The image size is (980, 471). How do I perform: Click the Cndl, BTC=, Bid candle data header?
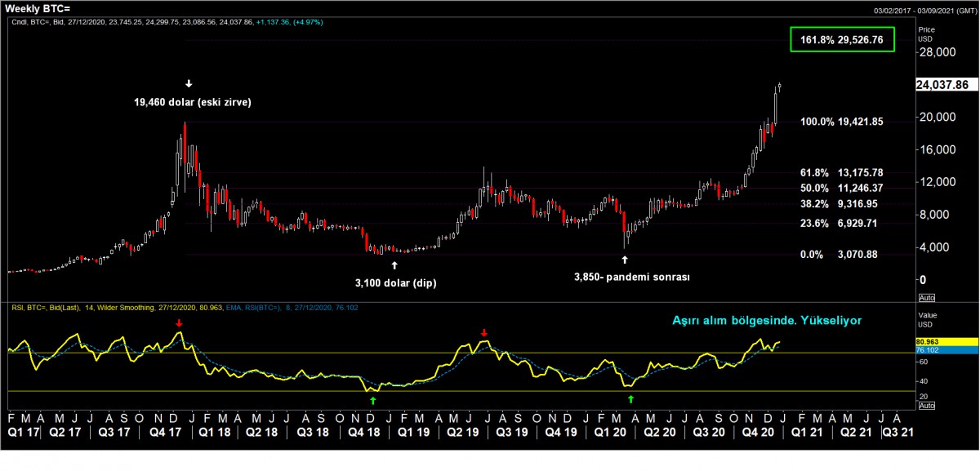(x=167, y=22)
